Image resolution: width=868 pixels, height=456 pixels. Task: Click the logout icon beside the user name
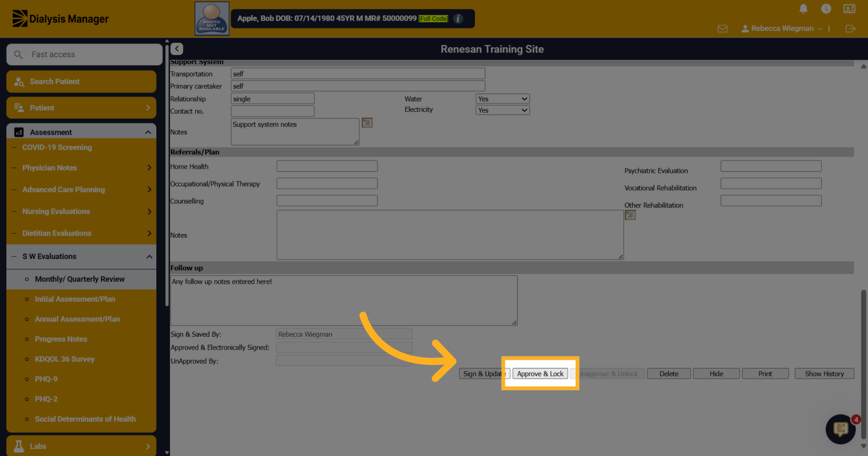coord(850,29)
